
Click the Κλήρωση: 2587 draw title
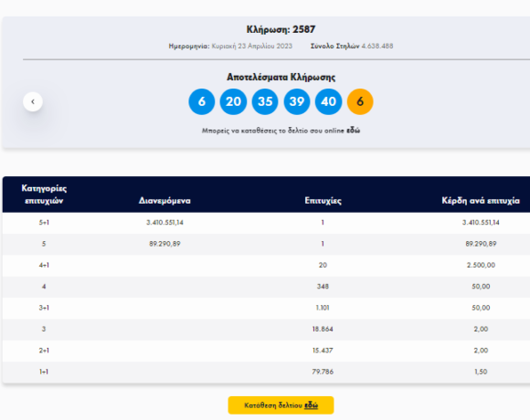click(x=281, y=29)
